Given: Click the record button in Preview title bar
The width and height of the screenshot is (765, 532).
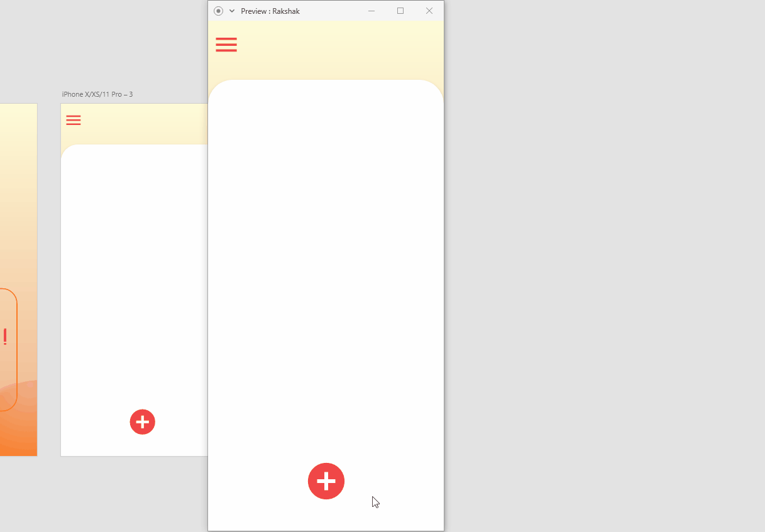Looking at the screenshot, I should tap(218, 11).
